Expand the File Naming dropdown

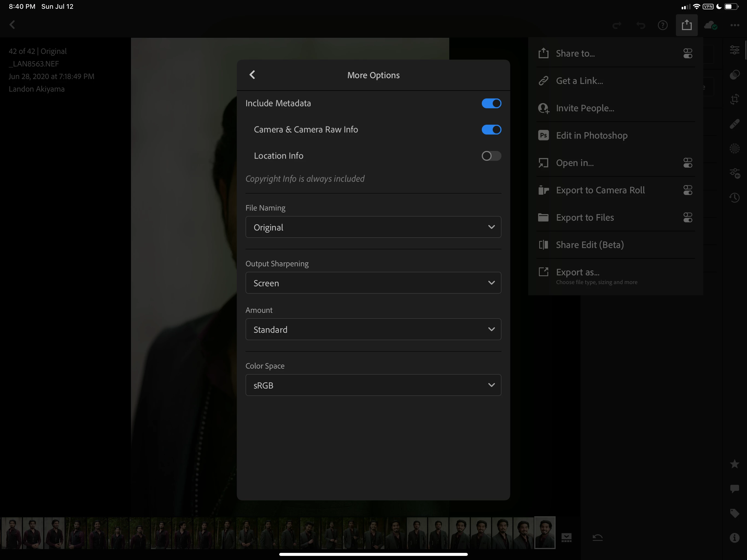click(x=373, y=227)
